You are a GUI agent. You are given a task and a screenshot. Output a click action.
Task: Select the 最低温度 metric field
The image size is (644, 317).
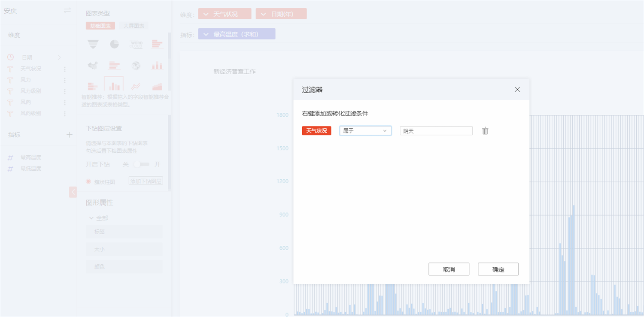(x=31, y=169)
